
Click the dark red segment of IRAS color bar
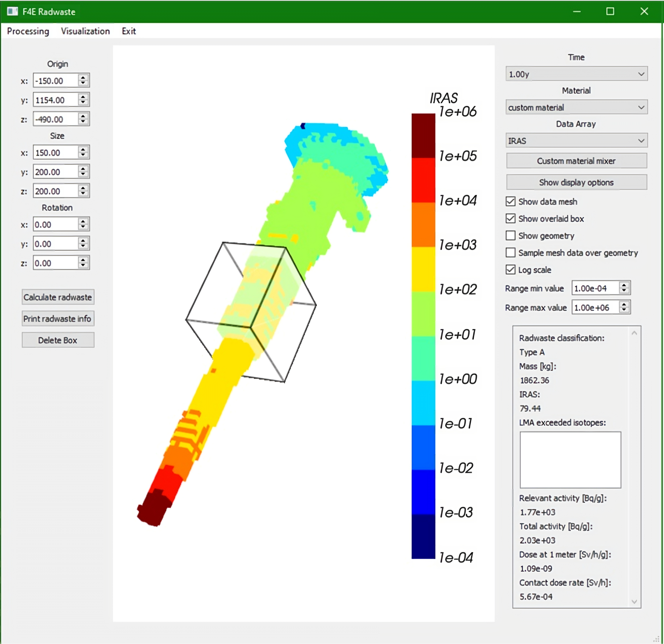[424, 135]
